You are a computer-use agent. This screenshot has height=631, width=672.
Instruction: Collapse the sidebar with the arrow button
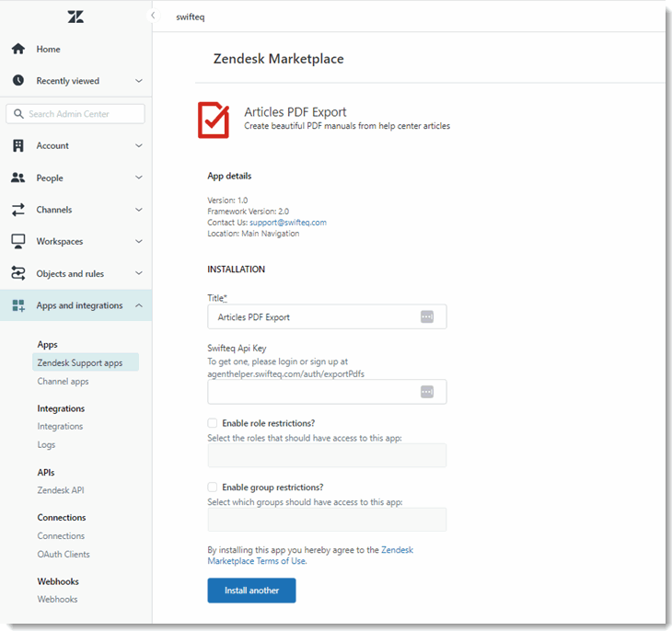tap(153, 16)
